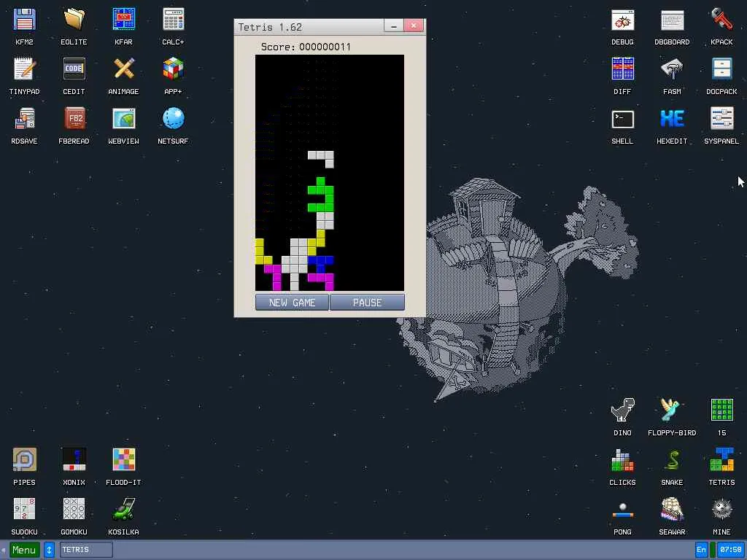Image resolution: width=747 pixels, height=560 pixels.
Task: Launch the MINE minesweeper icon
Action: tap(721, 510)
